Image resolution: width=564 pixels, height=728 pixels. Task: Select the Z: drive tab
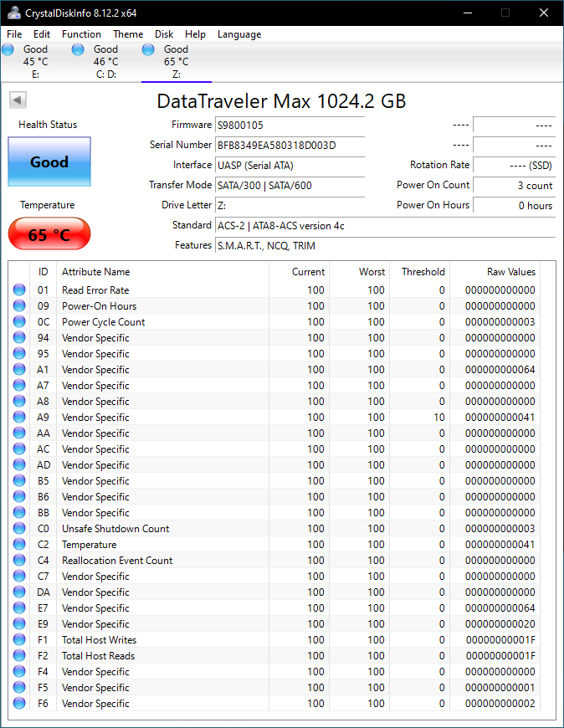[177, 62]
